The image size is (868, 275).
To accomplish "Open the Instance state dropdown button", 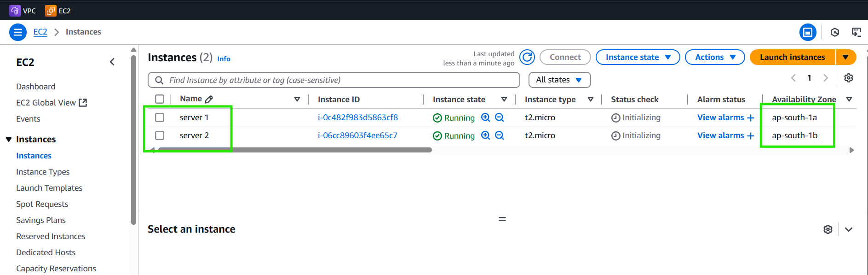I will point(638,57).
